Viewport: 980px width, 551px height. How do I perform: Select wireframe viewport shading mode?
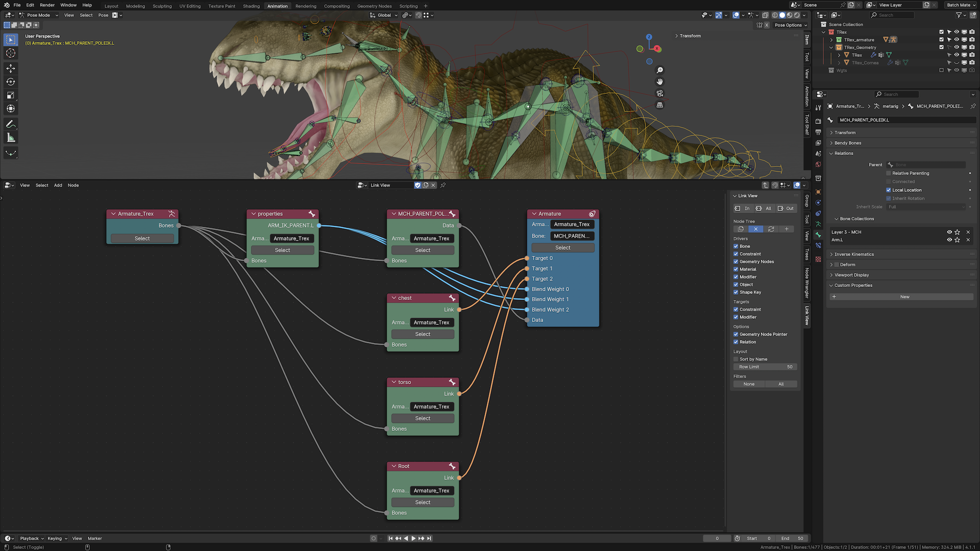[x=775, y=15]
